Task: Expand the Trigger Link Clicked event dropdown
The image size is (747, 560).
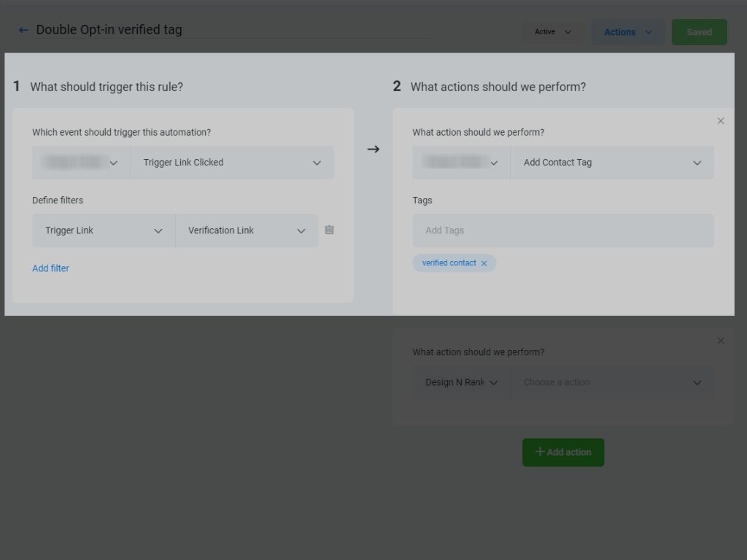Action: coord(232,163)
